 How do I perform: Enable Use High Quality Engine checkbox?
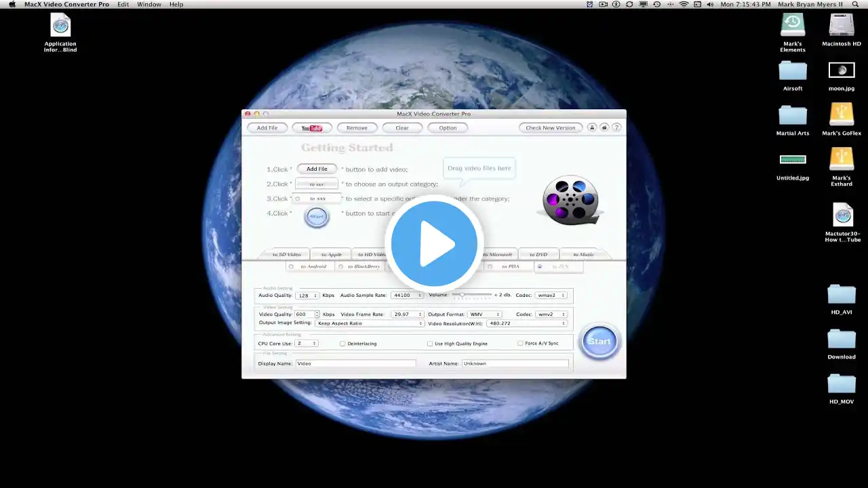pos(430,344)
